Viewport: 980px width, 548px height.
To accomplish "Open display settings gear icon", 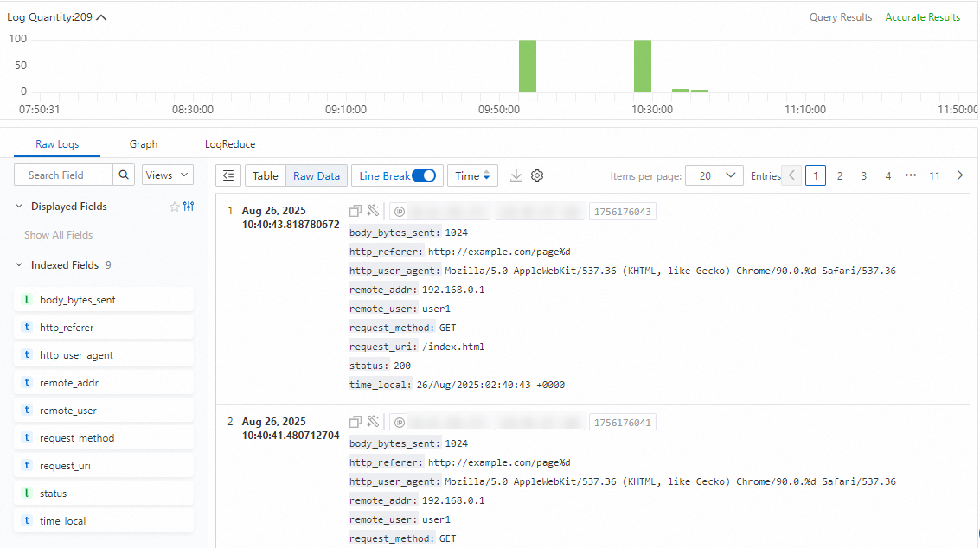I will point(537,175).
